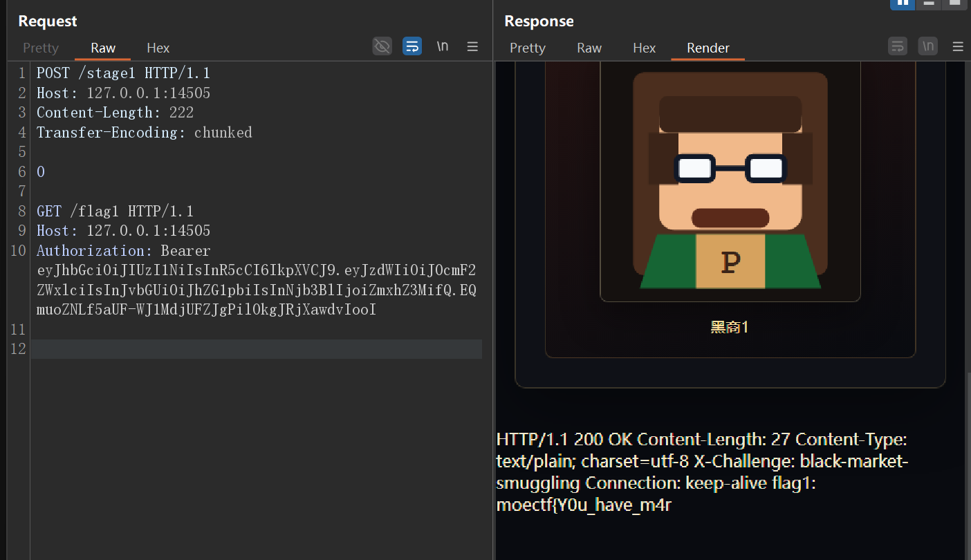Select the Response Render tab
The image size is (971, 560).
708,48
